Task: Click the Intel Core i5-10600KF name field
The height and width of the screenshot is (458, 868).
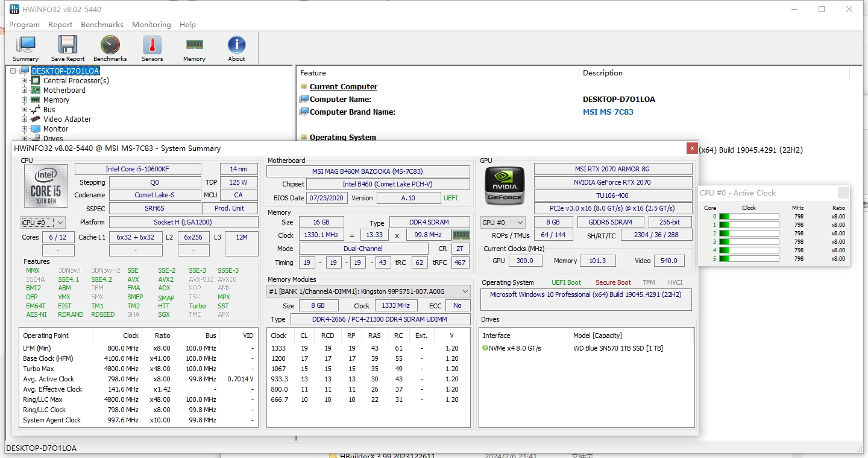Action: [138, 169]
